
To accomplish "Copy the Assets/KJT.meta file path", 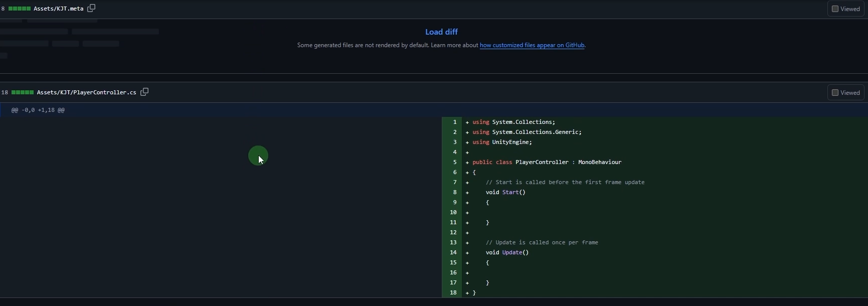I will click(91, 8).
